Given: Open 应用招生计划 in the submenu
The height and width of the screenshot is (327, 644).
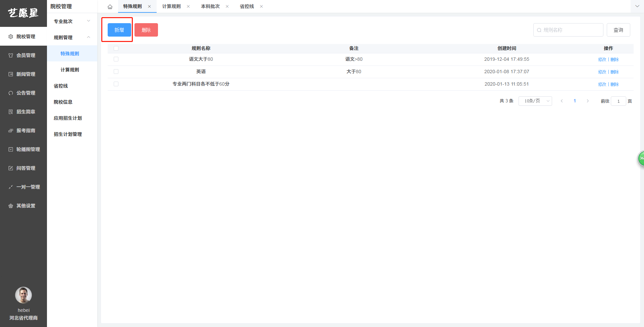Looking at the screenshot, I should pyautogui.click(x=72, y=118).
